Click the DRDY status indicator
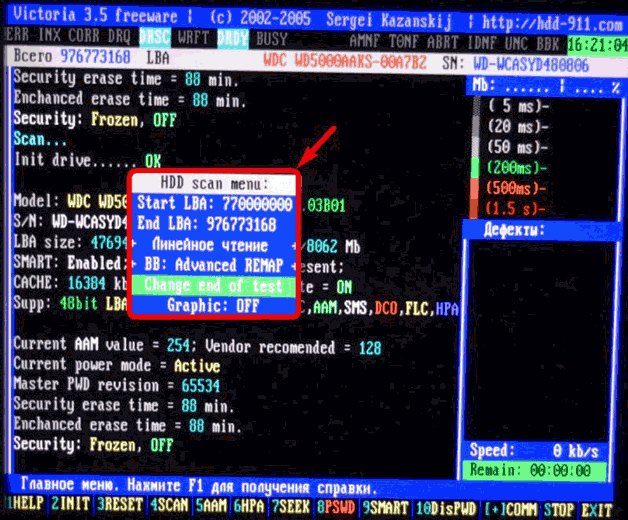Viewport: 628px width, 520px height. coord(233,39)
